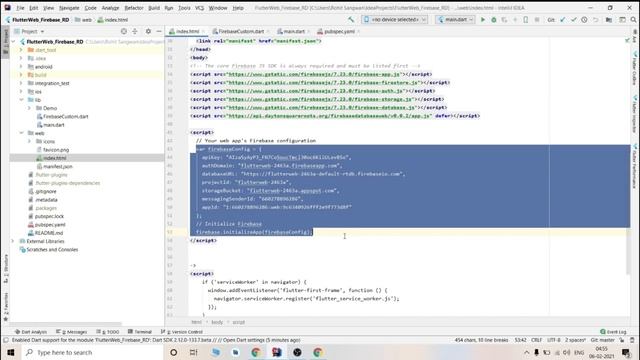Hide the Project panel with minus icon

tap(159, 31)
